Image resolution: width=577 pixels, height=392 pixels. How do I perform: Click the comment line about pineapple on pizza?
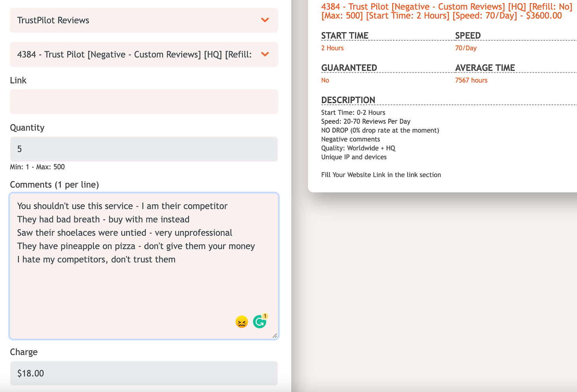[136, 246]
